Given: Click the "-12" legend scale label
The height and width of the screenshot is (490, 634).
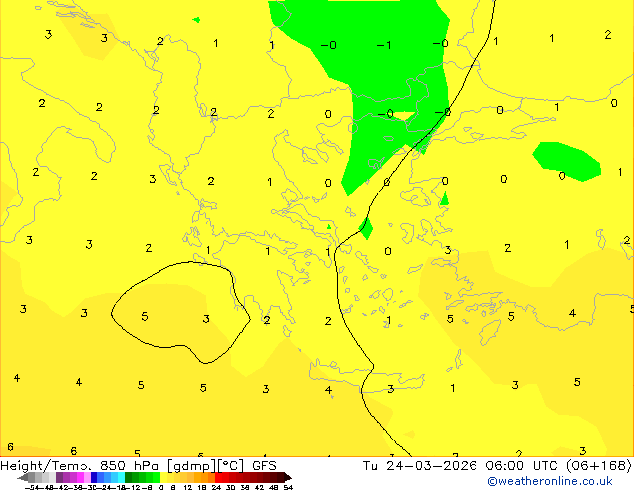Looking at the screenshot, I should [x=135, y=488].
